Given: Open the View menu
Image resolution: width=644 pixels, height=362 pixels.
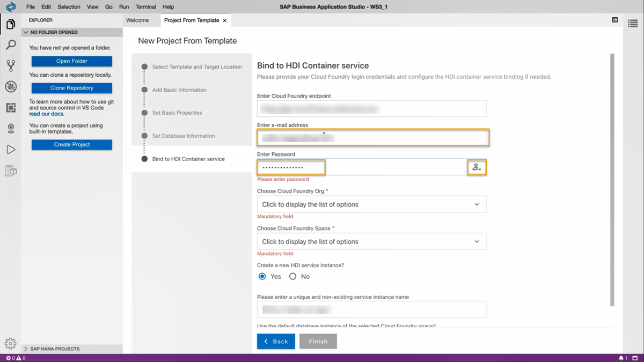Looking at the screenshot, I should [93, 7].
